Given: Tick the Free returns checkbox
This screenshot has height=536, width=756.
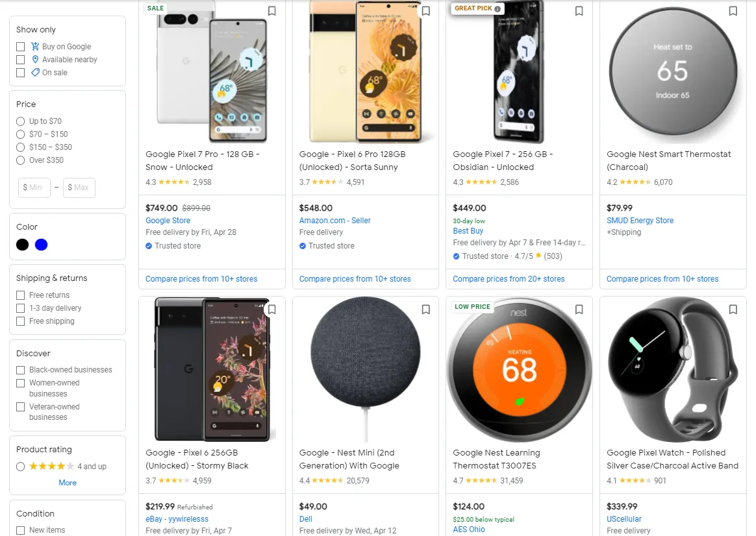Looking at the screenshot, I should 20,295.
